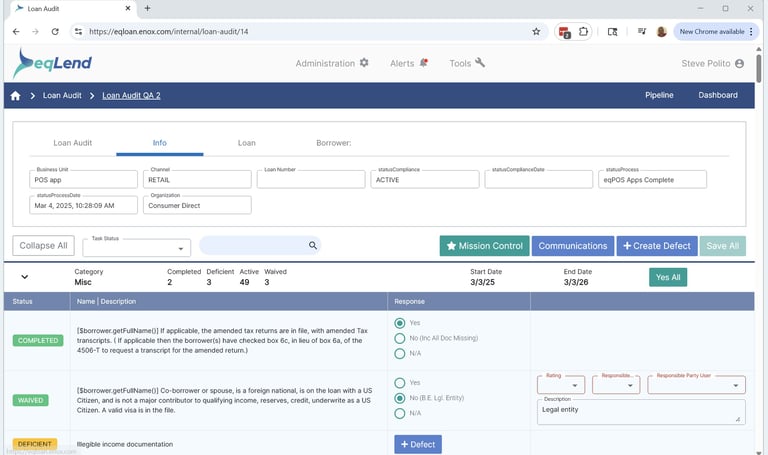Screen dimensions: 768x455
Task: Select Yes for co-borrower foreign national item
Action: 400,383
